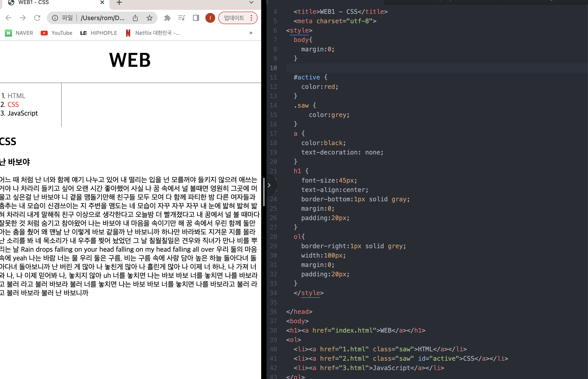
Task: Click the color:red; line
Action: [x=320, y=87]
